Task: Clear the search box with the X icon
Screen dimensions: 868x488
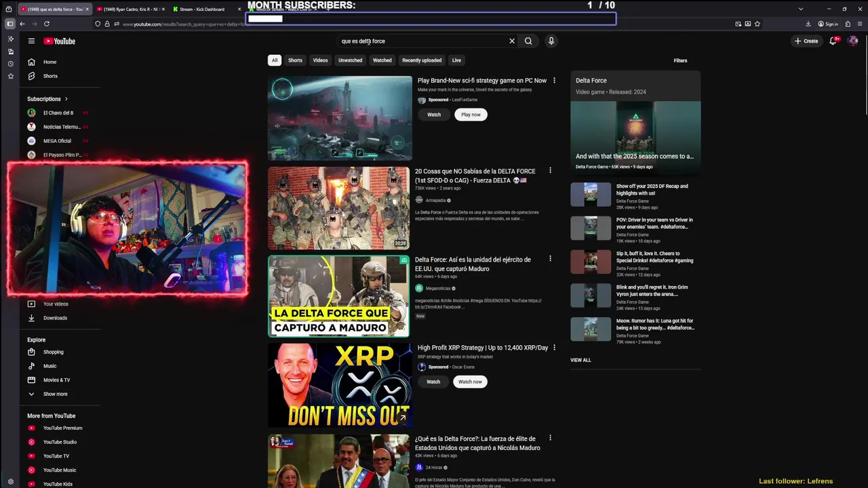Action: point(512,41)
